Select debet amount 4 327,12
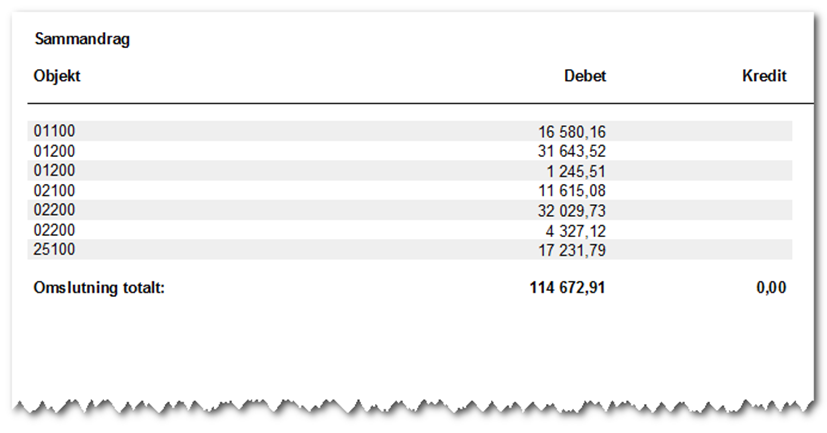Screen dimensions: 827x433 pyautogui.click(x=576, y=229)
